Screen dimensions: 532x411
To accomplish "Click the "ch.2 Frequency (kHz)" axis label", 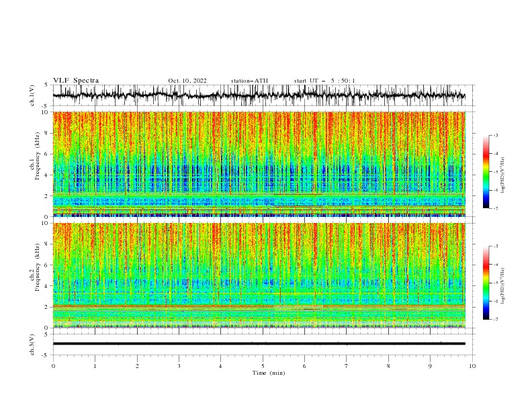I will (x=35, y=267).
